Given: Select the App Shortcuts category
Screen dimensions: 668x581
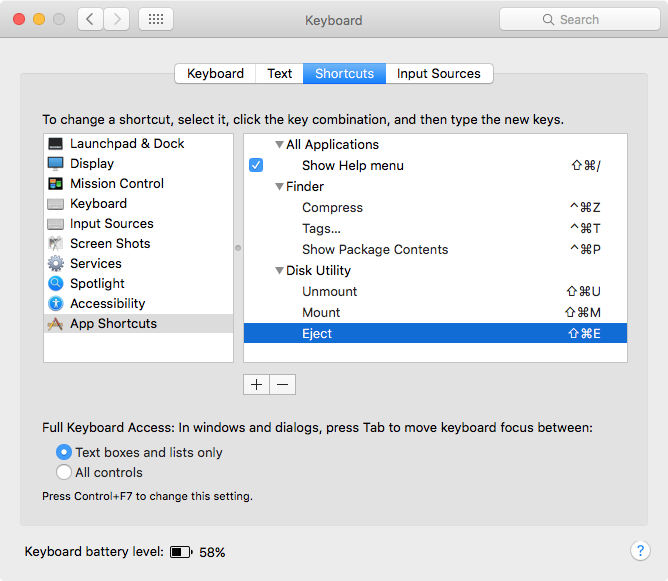Looking at the screenshot, I should (138, 324).
